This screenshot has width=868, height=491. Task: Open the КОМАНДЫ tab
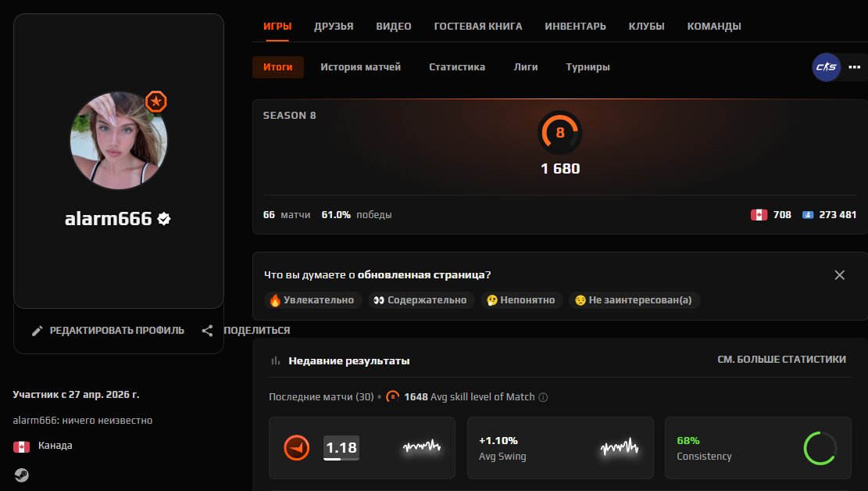tap(714, 26)
